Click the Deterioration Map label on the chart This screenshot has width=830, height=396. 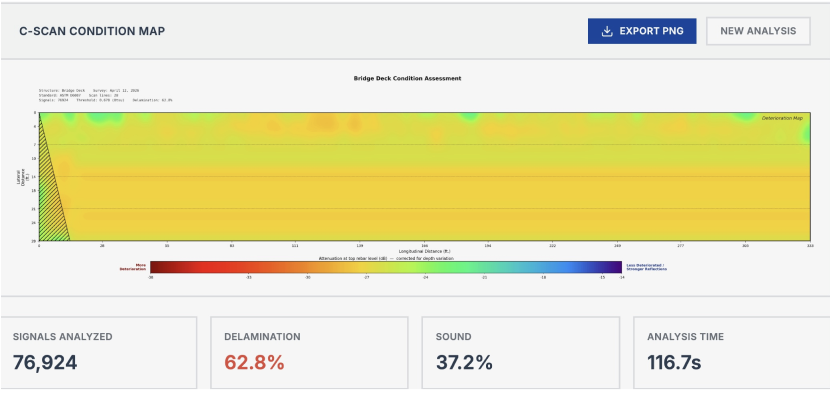point(782,118)
